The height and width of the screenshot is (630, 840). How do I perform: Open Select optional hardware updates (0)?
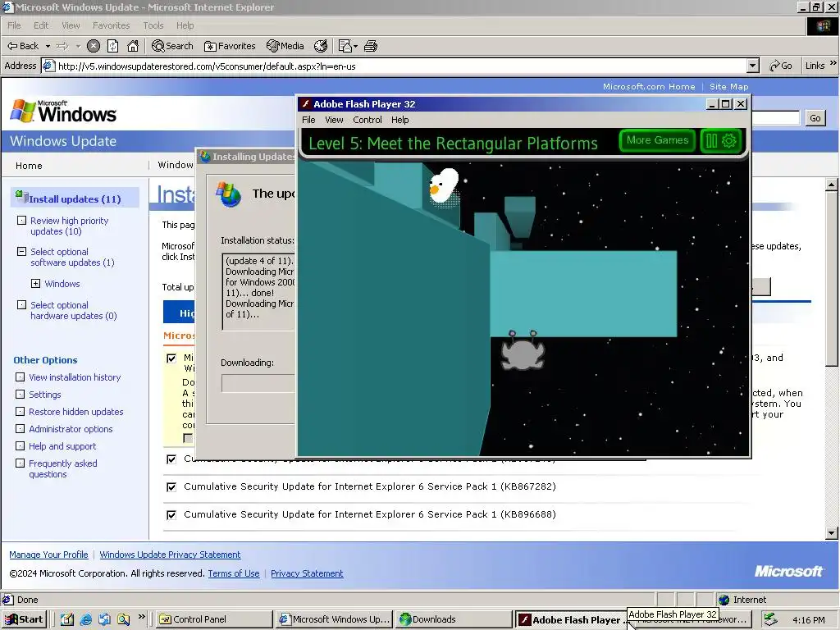(x=73, y=310)
